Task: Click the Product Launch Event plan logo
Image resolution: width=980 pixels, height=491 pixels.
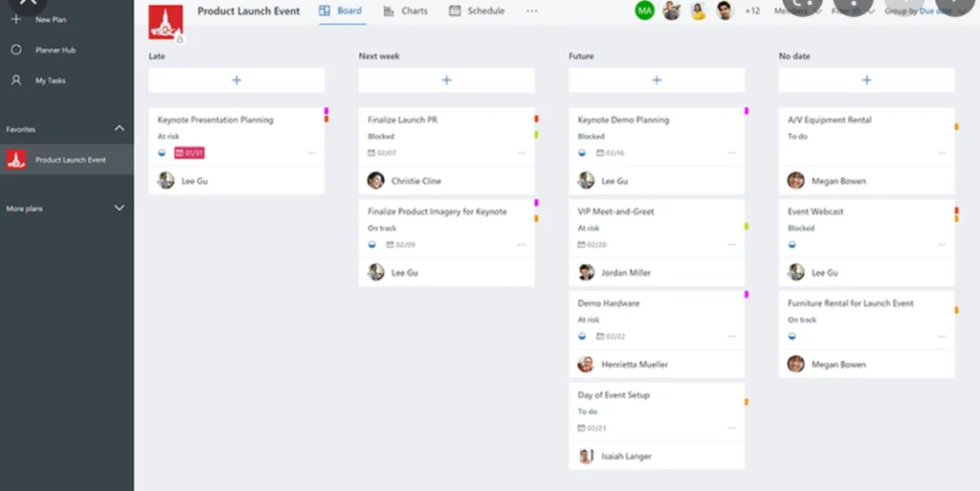Action: tap(166, 22)
